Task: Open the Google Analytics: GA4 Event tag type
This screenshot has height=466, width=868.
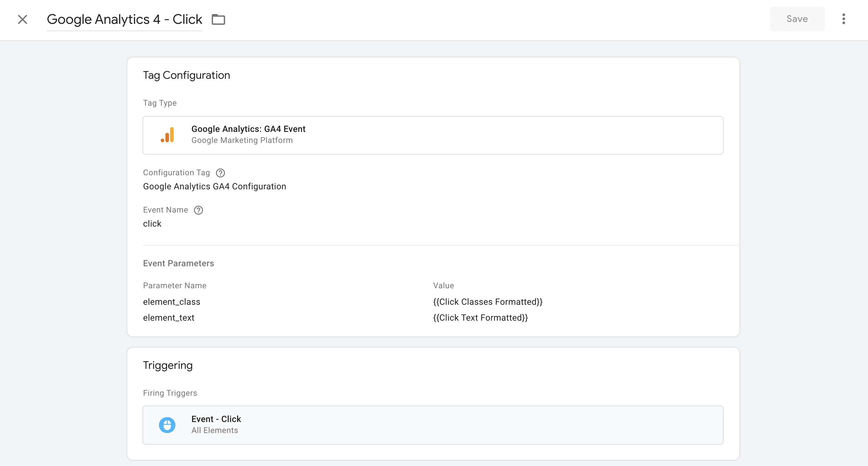Action: click(433, 135)
